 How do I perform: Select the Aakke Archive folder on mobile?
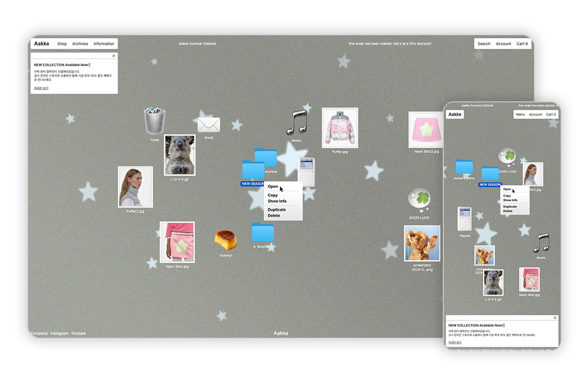[x=464, y=167]
